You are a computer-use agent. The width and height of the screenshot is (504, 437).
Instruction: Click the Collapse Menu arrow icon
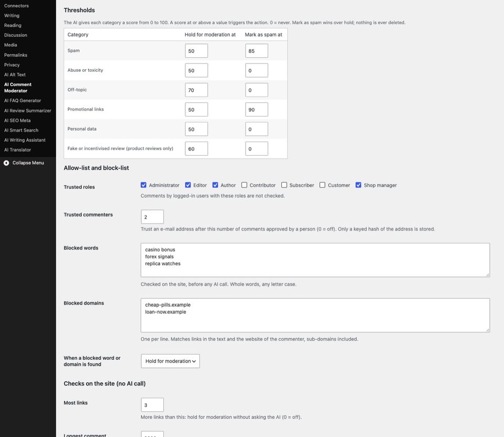[x=6, y=163]
